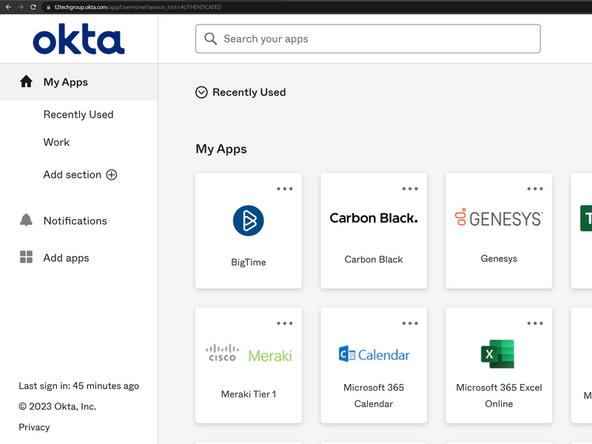Open Carbon Black tile options menu

point(410,188)
